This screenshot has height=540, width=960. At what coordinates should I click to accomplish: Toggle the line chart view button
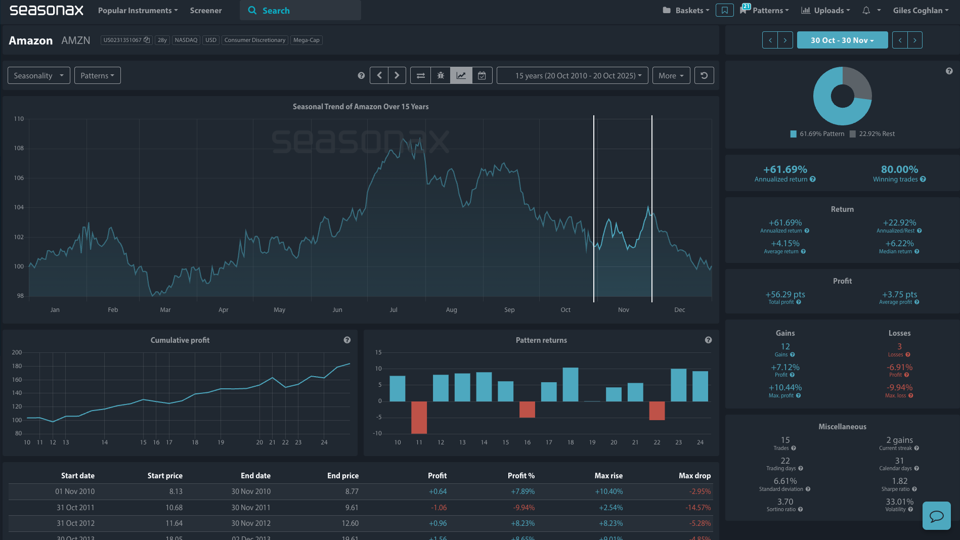coord(461,75)
